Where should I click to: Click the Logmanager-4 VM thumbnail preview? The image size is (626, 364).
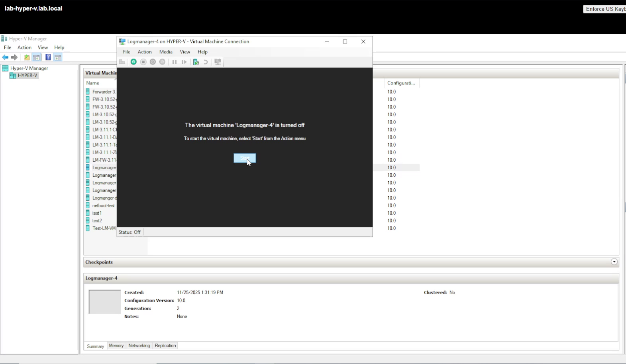104,302
